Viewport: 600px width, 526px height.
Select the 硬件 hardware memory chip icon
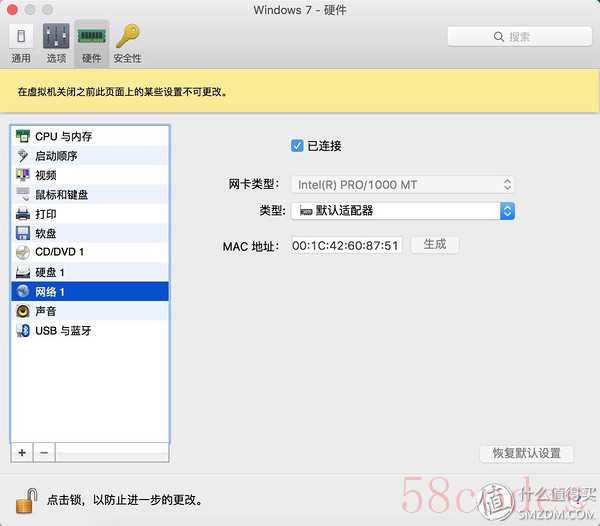coord(91,36)
